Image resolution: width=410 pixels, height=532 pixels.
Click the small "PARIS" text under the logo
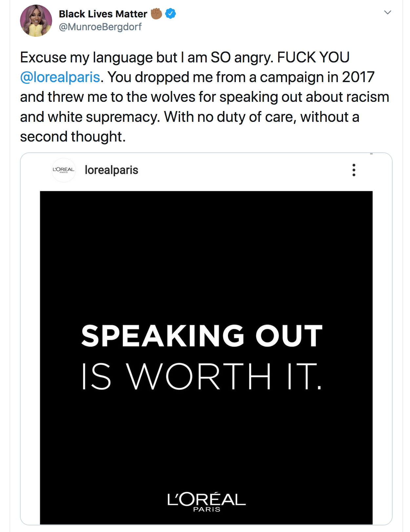(x=207, y=509)
